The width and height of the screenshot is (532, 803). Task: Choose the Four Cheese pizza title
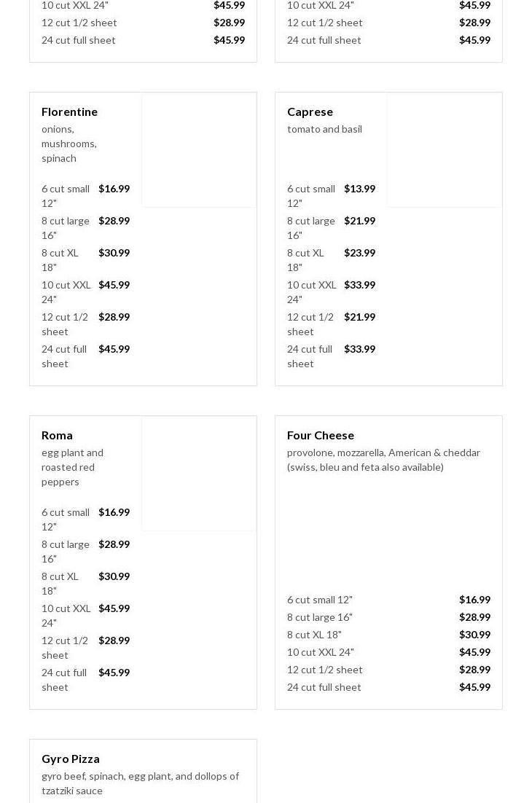click(321, 435)
